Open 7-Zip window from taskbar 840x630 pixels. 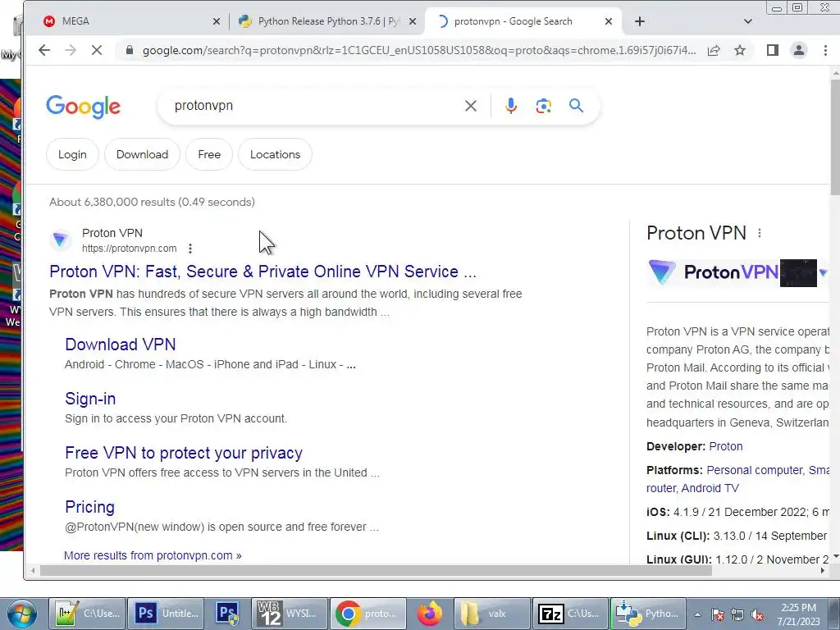569,614
